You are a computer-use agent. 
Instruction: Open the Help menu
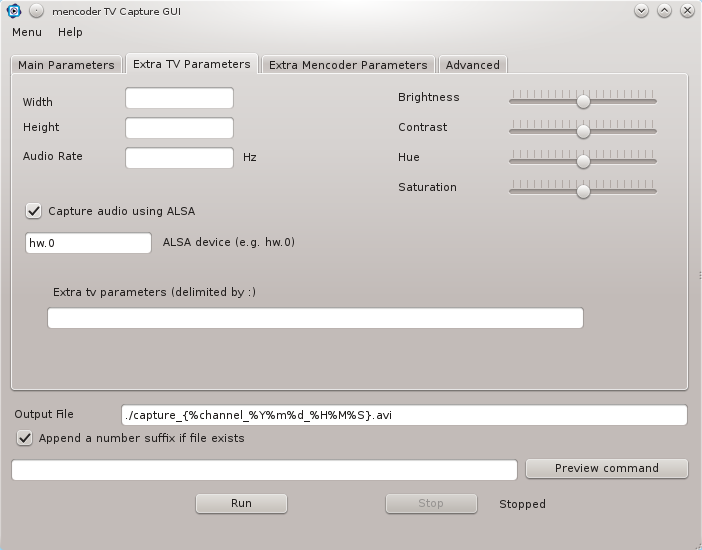70,32
